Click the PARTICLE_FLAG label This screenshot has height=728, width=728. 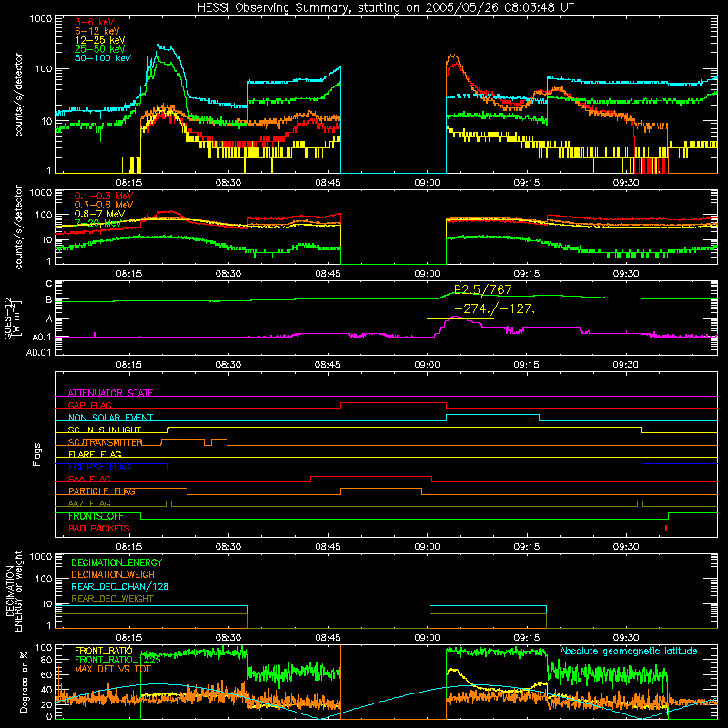click(102, 491)
